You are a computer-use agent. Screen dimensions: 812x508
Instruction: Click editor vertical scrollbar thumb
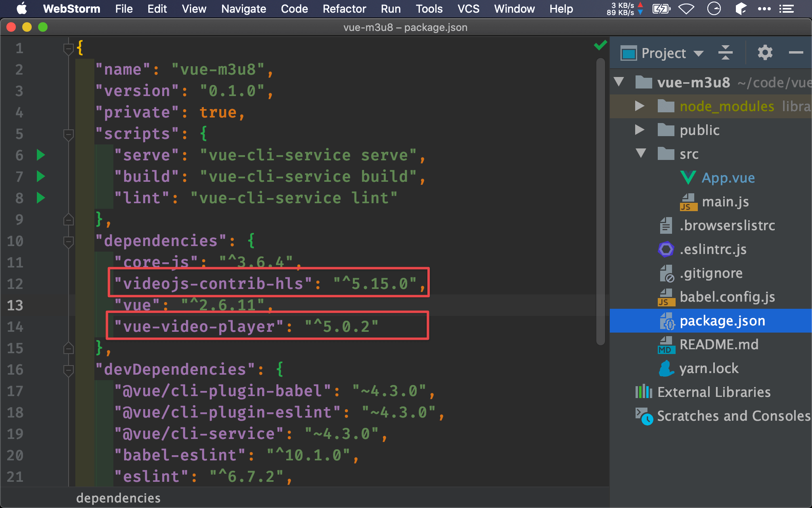tap(600, 202)
